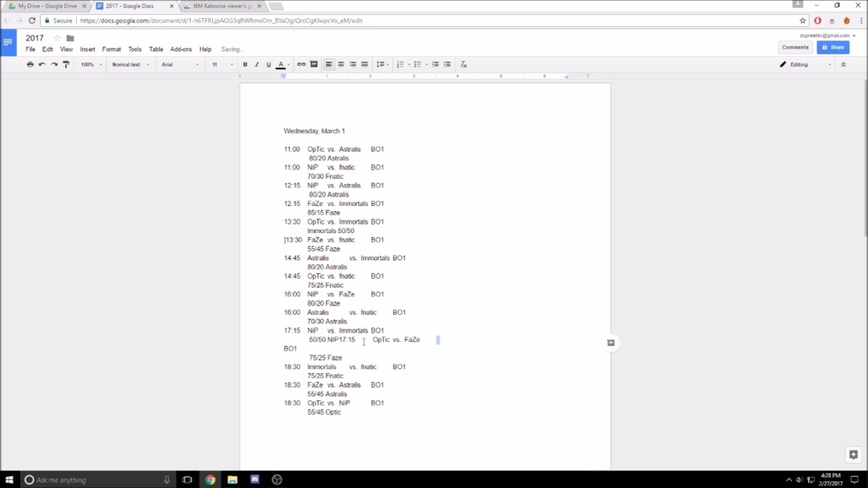Screen dimensions: 868x488
Task: Open the Help menu
Action: [205, 49]
